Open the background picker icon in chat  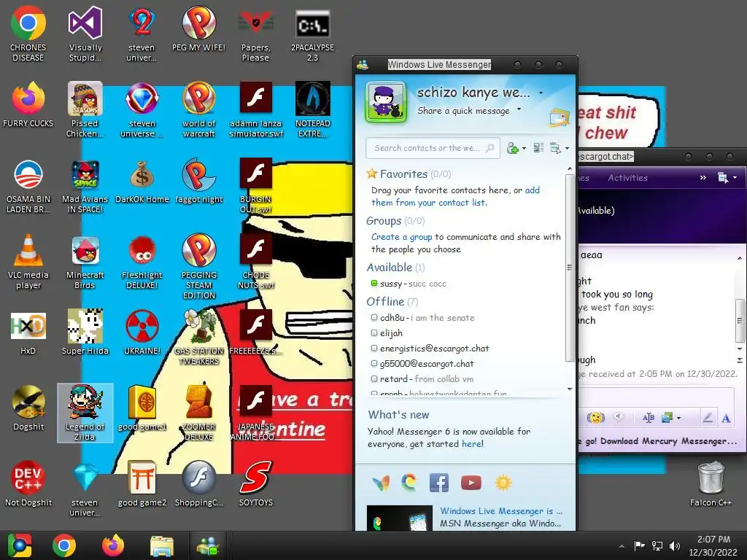click(667, 418)
